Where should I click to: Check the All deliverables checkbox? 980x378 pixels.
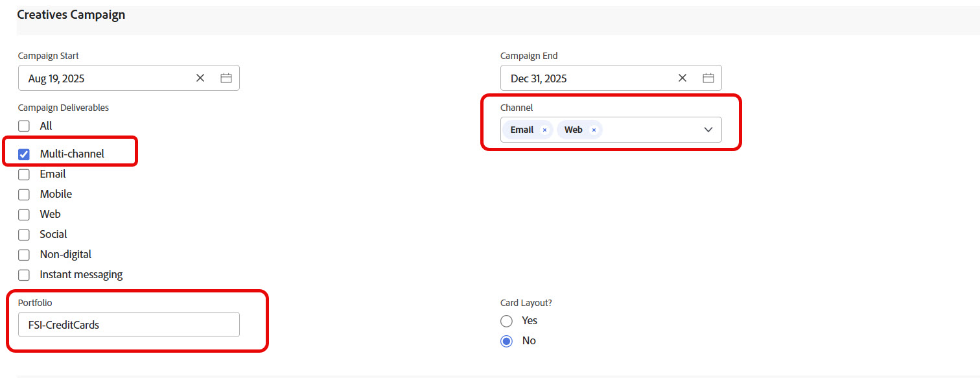pyautogui.click(x=24, y=126)
